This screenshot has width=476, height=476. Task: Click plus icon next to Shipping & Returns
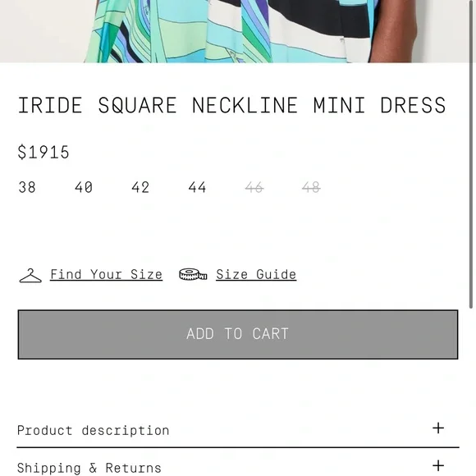(x=438, y=465)
